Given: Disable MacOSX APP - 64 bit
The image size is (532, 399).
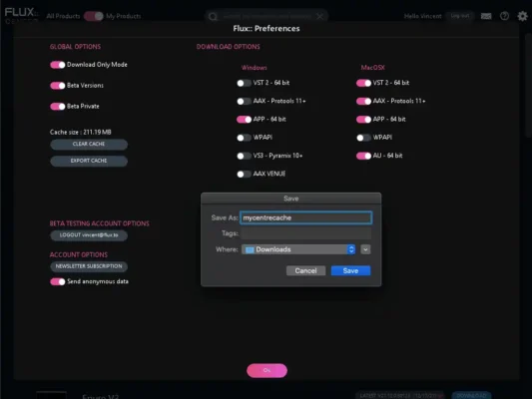Looking at the screenshot, I should click(363, 120).
